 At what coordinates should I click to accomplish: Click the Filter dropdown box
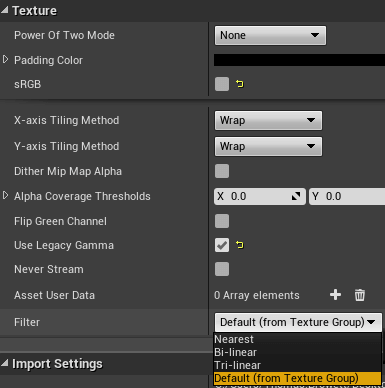pos(298,322)
